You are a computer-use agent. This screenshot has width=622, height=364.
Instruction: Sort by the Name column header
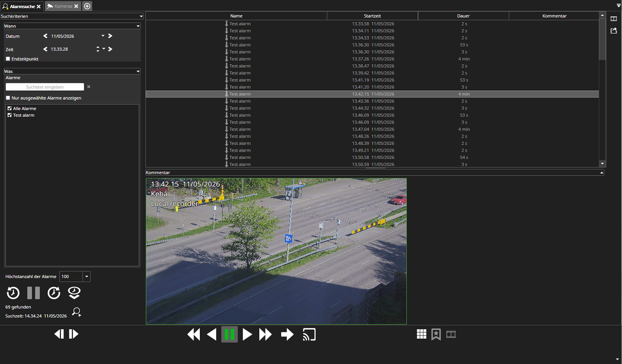(236, 16)
